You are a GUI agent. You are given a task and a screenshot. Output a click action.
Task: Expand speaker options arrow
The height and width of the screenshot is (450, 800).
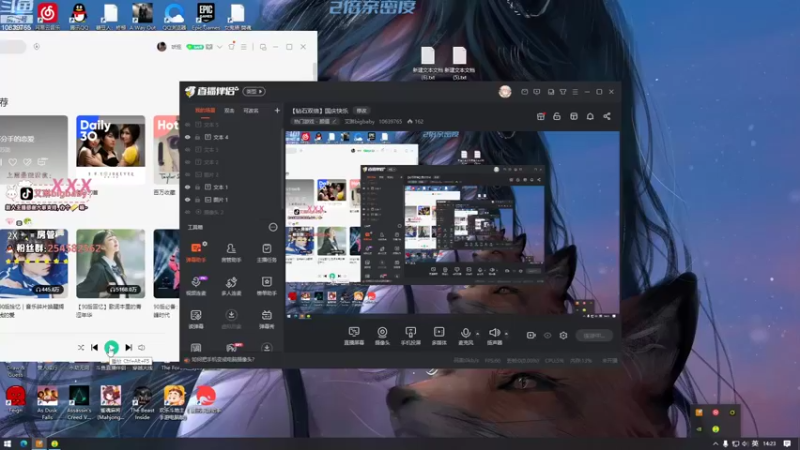(506, 334)
